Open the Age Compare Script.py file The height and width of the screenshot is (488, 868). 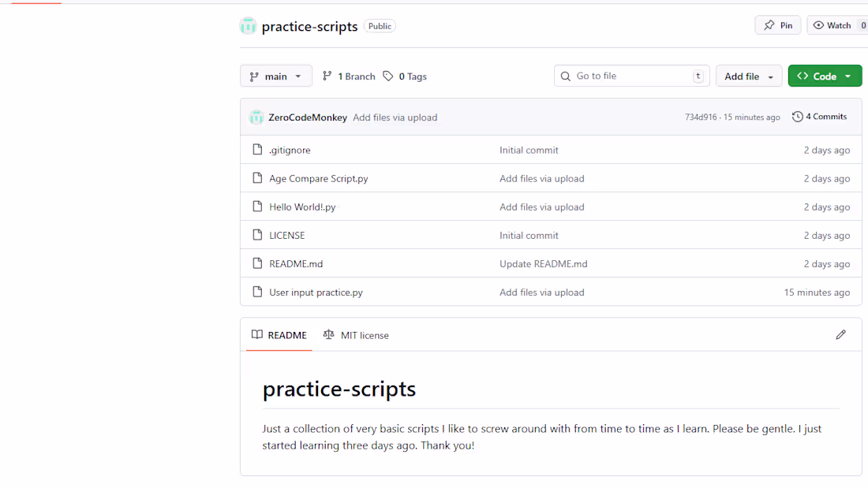click(319, 178)
